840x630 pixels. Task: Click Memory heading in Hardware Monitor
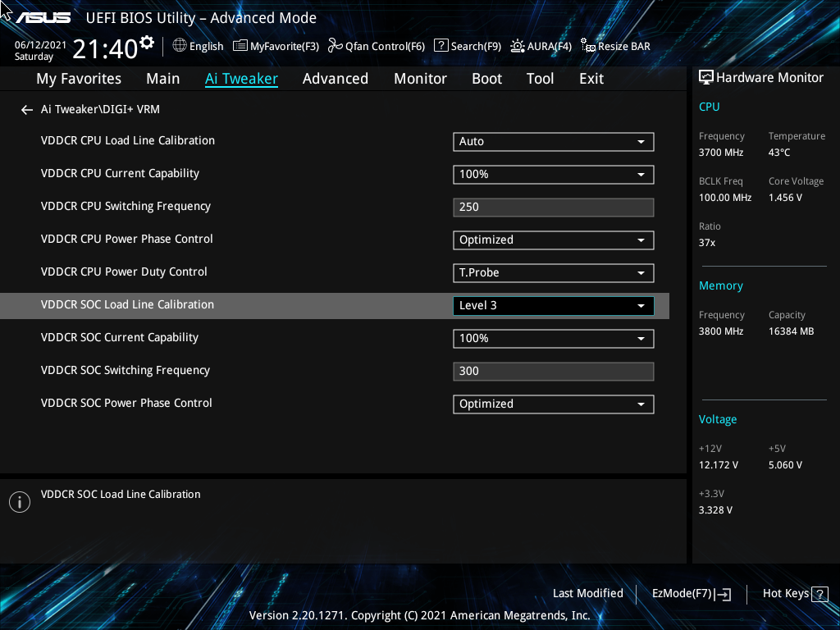(x=720, y=286)
